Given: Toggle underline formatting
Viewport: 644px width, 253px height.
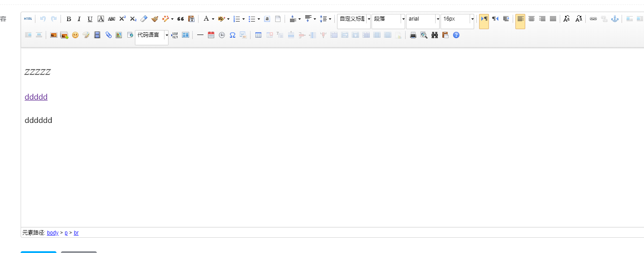Looking at the screenshot, I should 90,19.
